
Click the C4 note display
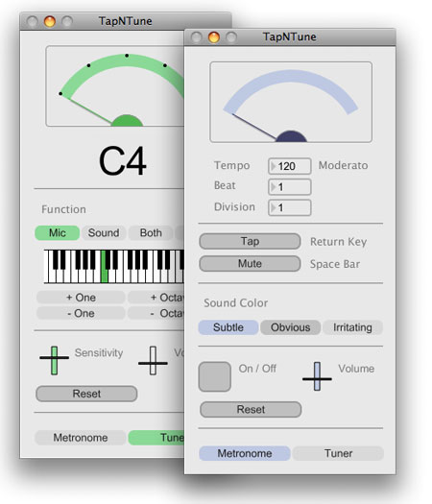click(123, 160)
